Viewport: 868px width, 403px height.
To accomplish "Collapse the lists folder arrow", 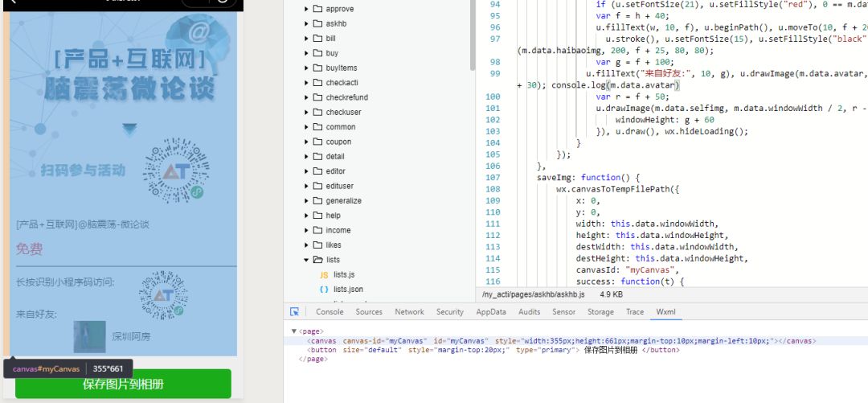I will 306,260.
